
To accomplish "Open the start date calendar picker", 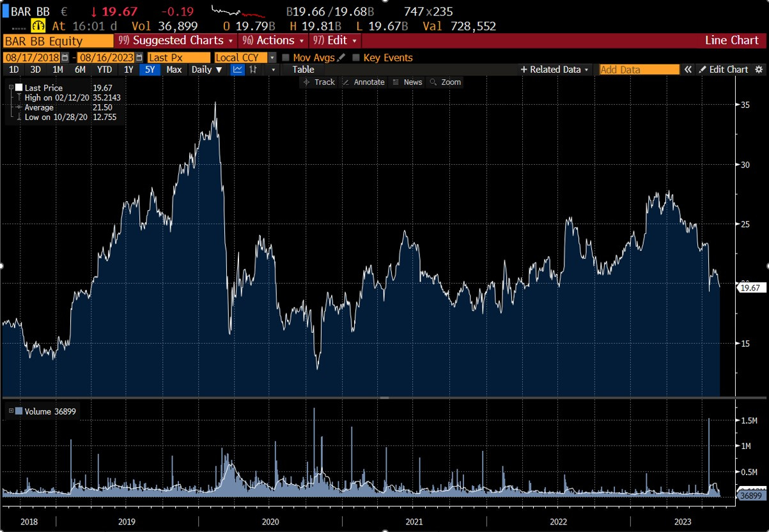I will 65,57.
